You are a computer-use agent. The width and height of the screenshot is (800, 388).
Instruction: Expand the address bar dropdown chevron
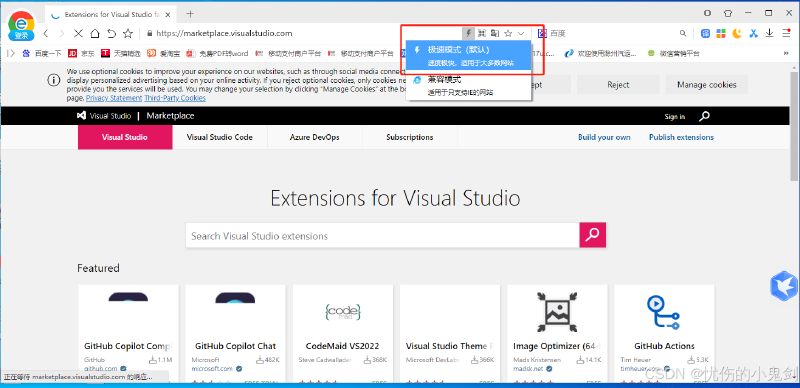point(521,33)
